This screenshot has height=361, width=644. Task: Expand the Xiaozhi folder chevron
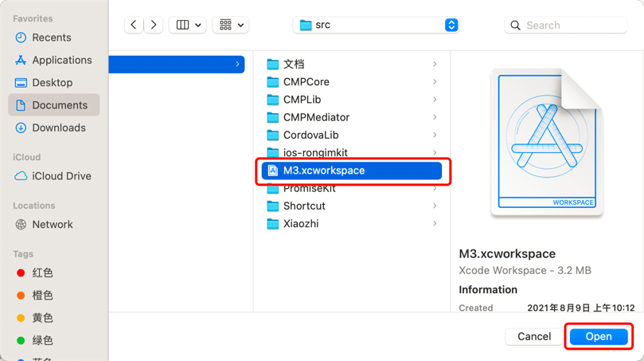(435, 223)
